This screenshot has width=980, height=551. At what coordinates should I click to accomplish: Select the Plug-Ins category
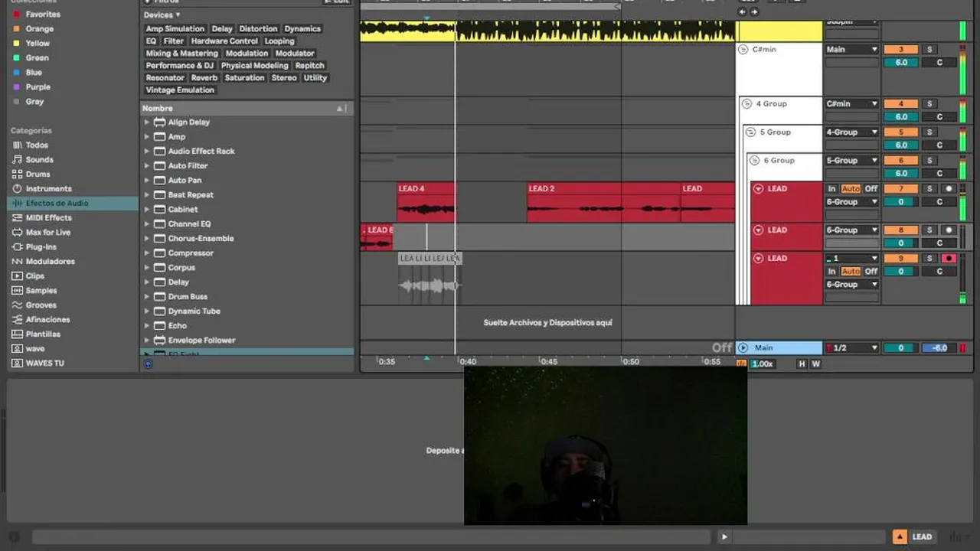[x=41, y=247]
